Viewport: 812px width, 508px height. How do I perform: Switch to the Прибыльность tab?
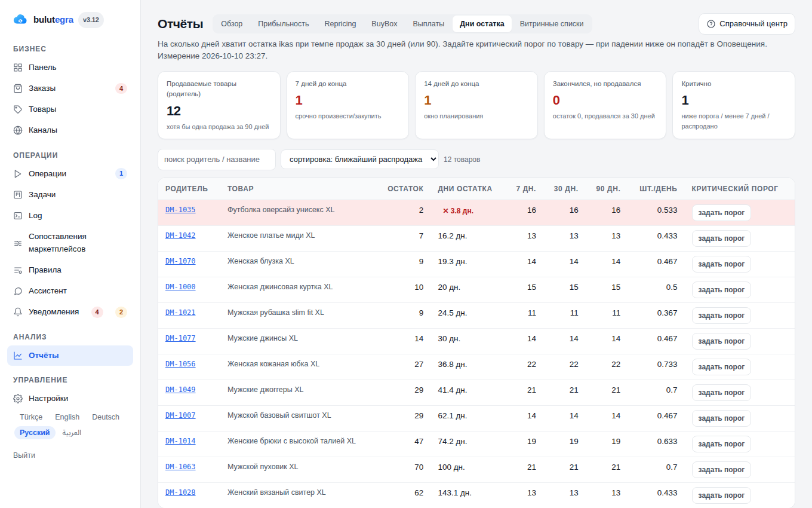tap(284, 24)
